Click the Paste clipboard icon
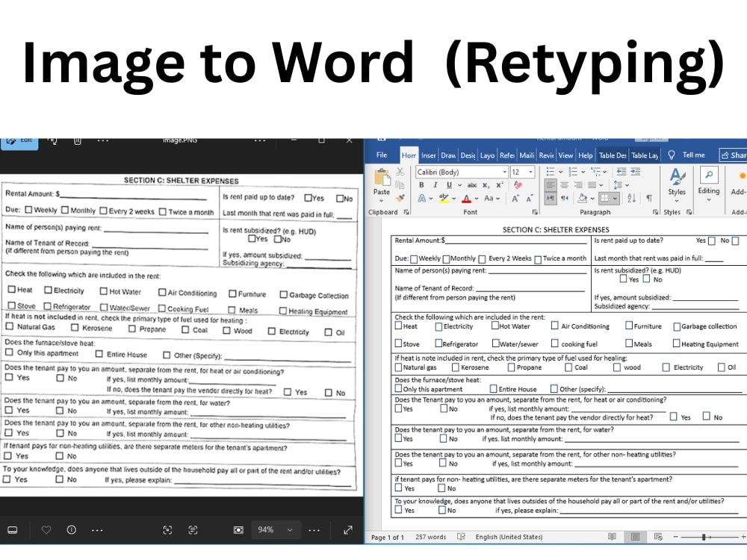The height and width of the screenshot is (560, 747). coord(382,177)
